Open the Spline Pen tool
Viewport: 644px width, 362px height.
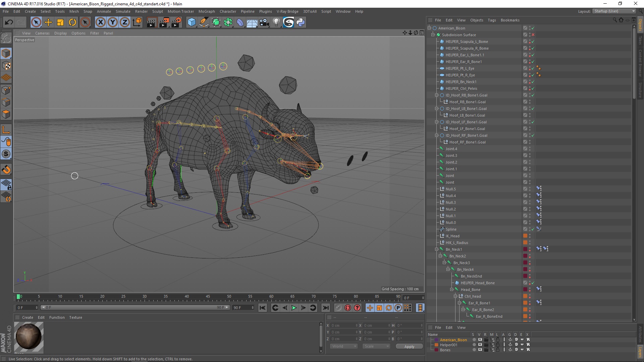point(204,22)
